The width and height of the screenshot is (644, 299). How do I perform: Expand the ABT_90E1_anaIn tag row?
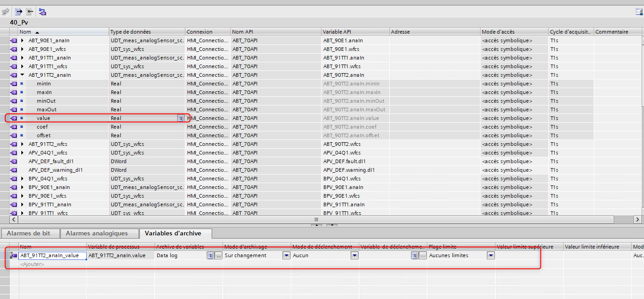22,40
